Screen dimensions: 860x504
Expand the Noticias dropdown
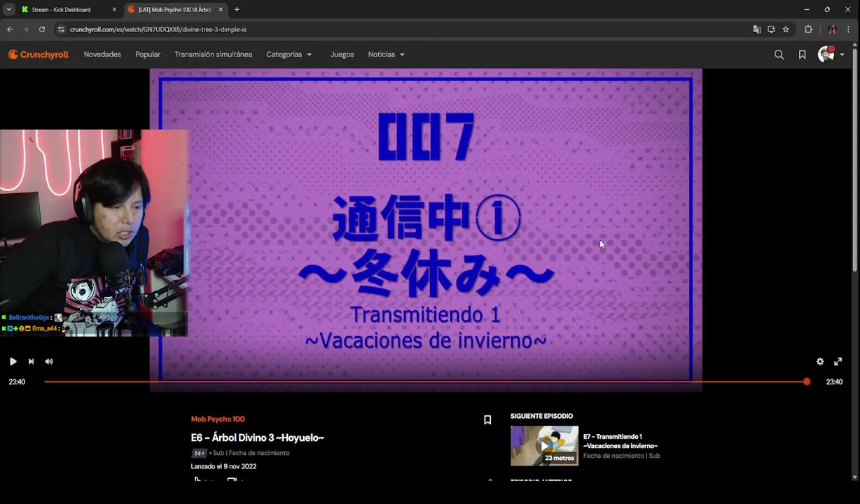click(386, 55)
